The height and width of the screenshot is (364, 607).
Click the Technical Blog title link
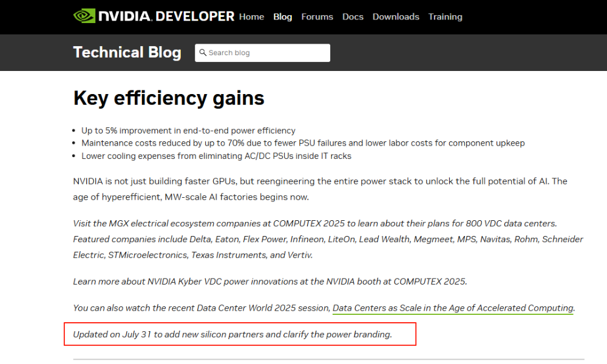(x=127, y=52)
